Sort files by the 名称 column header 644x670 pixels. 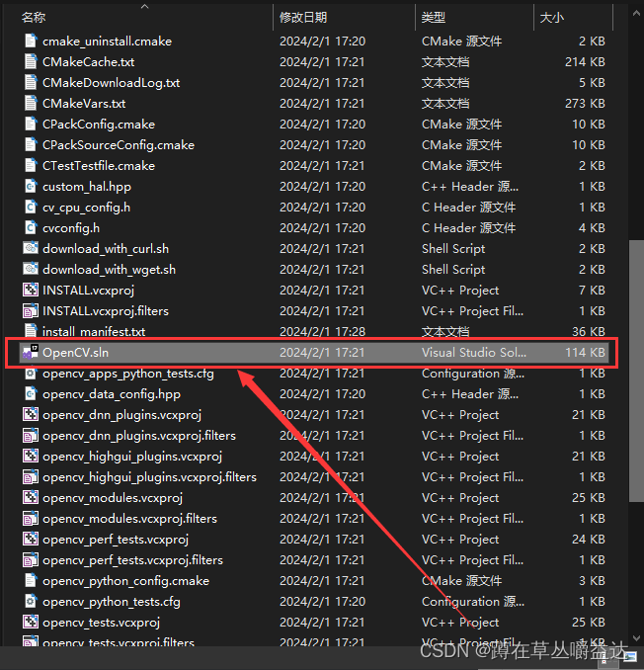(34, 18)
